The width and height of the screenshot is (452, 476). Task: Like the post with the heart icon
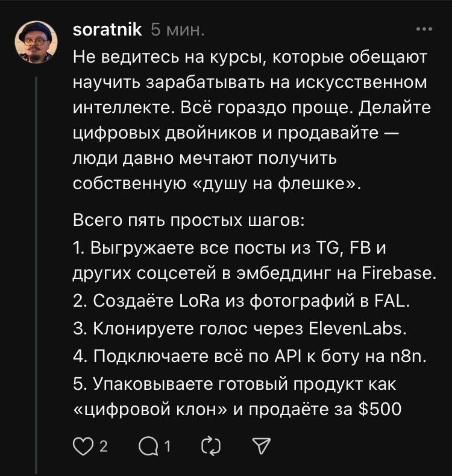[x=80, y=446]
